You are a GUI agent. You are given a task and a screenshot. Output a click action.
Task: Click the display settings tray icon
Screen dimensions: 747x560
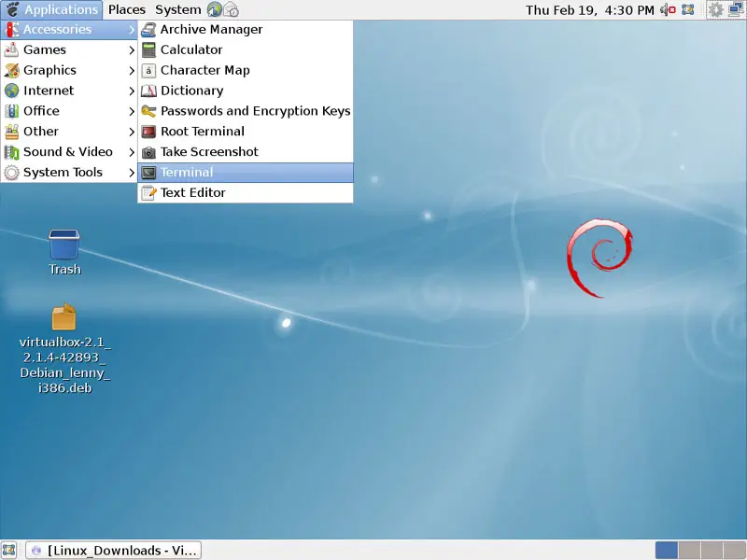click(x=687, y=9)
